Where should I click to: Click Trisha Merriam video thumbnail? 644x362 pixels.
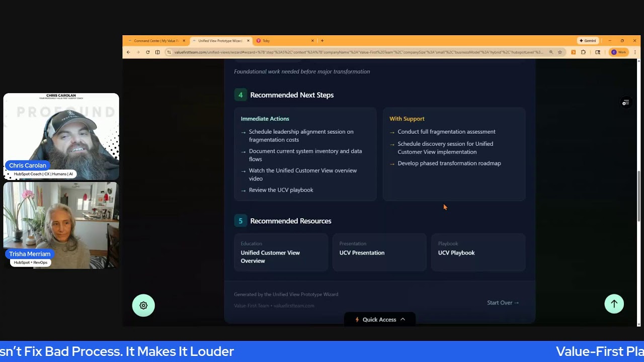pos(61,225)
